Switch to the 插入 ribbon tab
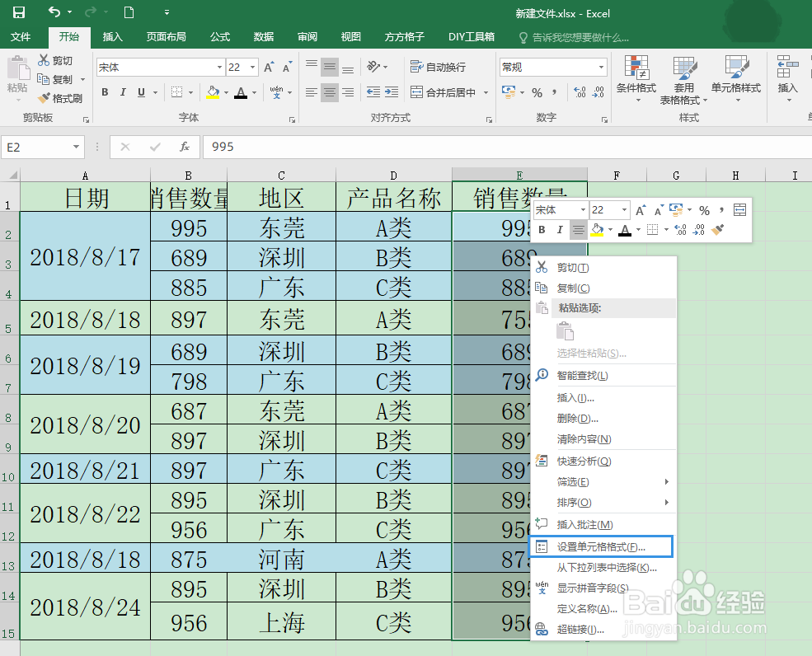 tap(112, 36)
